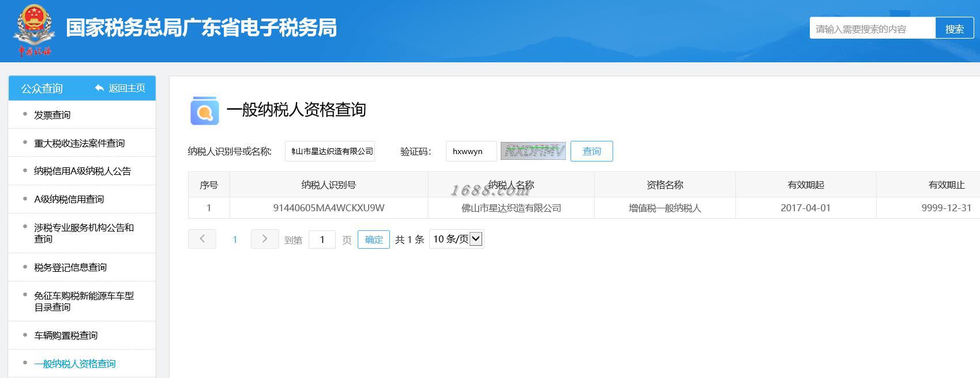The width and height of the screenshot is (980, 378).
Task: Click the national tax emblem logo
Action: pyautogui.click(x=33, y=30)
